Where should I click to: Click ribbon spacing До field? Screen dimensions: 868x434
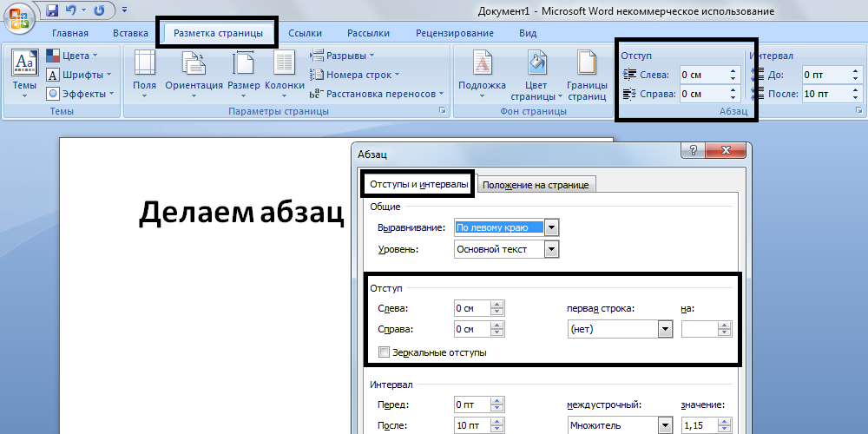(x=827, y=75)
